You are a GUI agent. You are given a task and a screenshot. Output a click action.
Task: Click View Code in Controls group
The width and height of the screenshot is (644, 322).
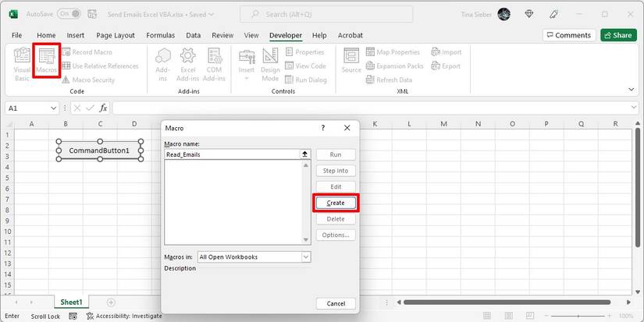tap(305, 66)
